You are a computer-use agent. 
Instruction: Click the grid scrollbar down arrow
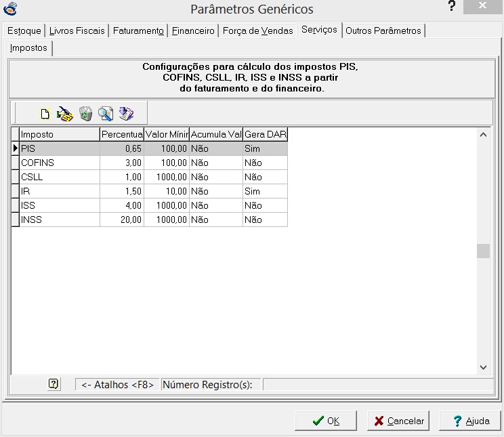point(483,367)
